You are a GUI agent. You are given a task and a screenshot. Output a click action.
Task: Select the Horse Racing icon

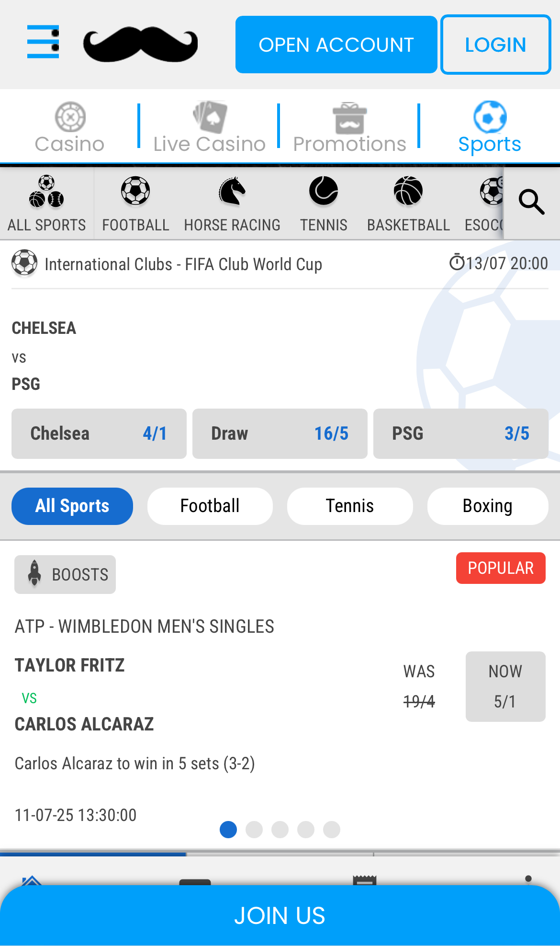coord(232,191)
